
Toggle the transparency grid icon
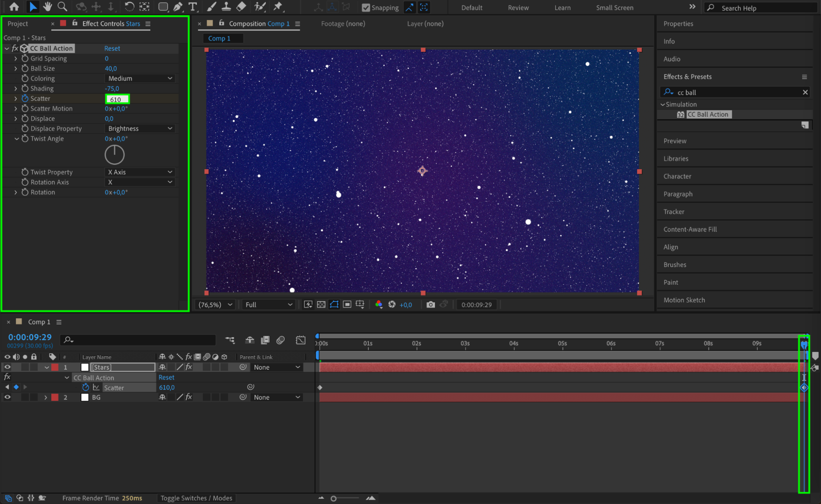tap(321, 305)
